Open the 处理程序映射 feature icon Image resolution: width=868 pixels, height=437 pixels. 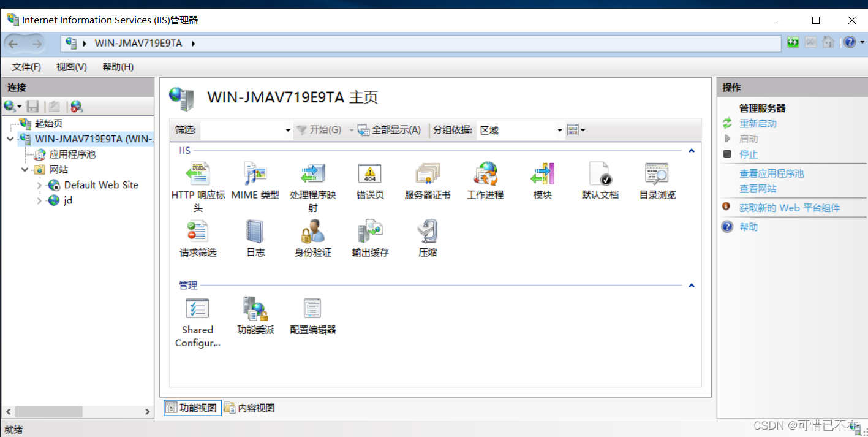click(312, 175)
